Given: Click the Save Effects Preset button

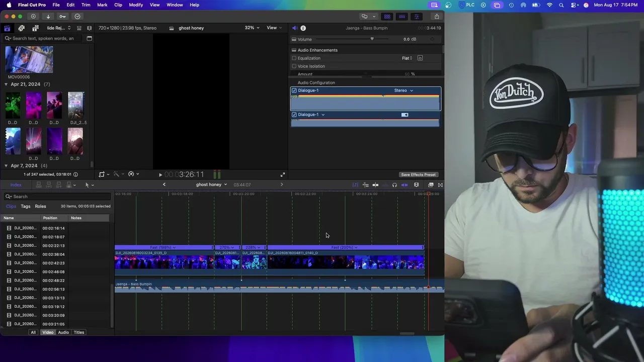Looking at the screenshot, I should [x=418, y=174].
